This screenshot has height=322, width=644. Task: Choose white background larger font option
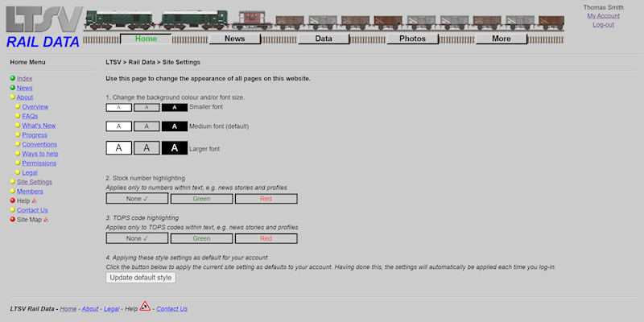pos(118,148)
